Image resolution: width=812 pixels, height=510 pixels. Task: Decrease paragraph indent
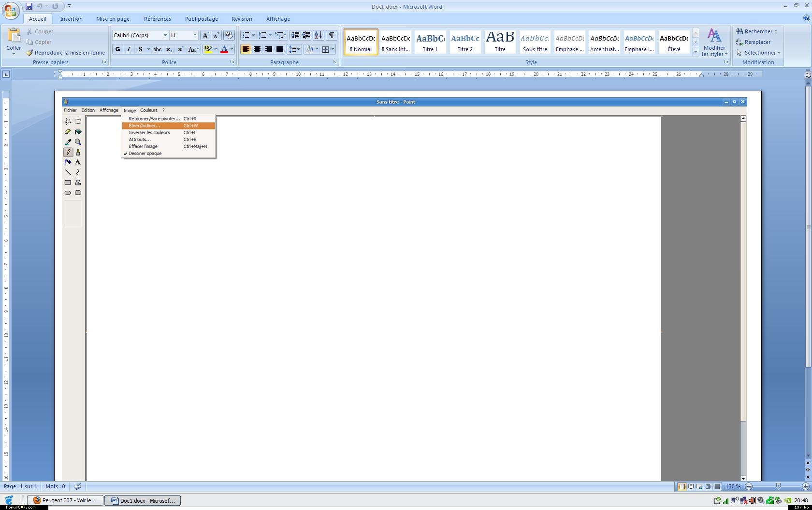295,35
